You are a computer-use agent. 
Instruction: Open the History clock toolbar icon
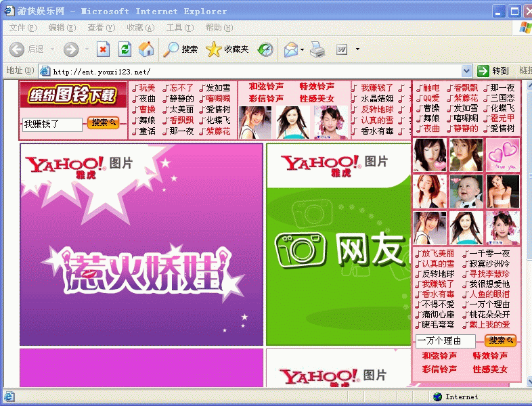(x=265, y=49)
